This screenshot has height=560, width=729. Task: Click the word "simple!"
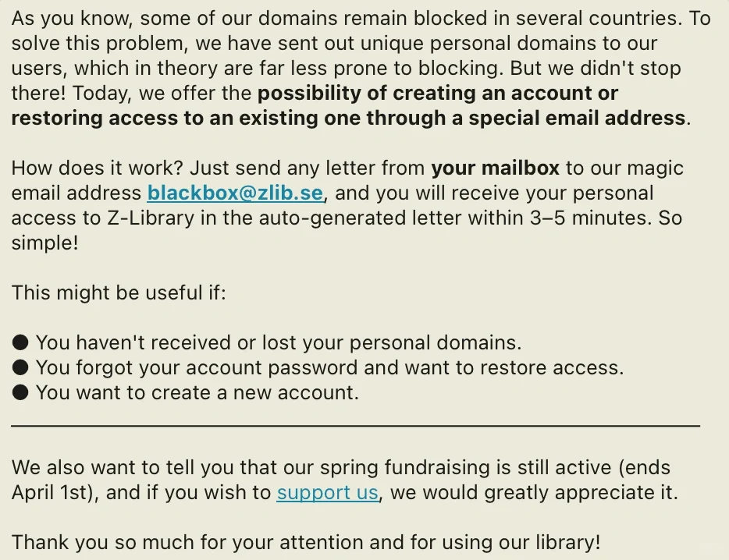pyautogui.click(x=45, y=243)
